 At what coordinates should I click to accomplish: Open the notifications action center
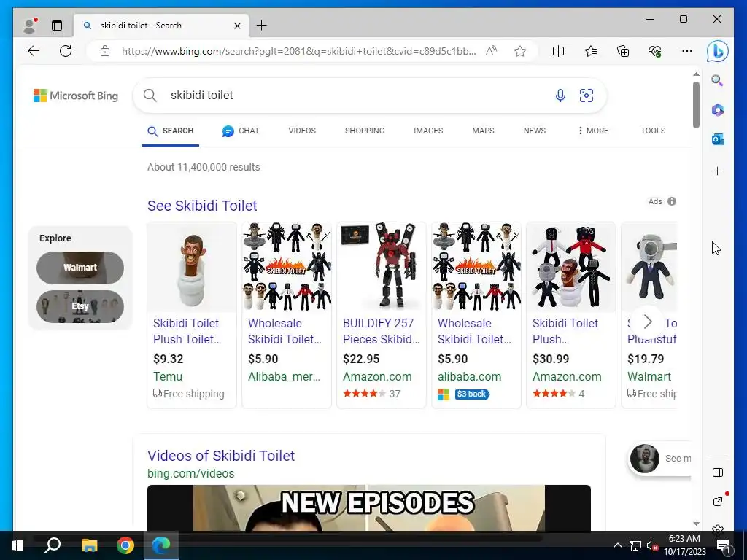click(x=724, y=545)
